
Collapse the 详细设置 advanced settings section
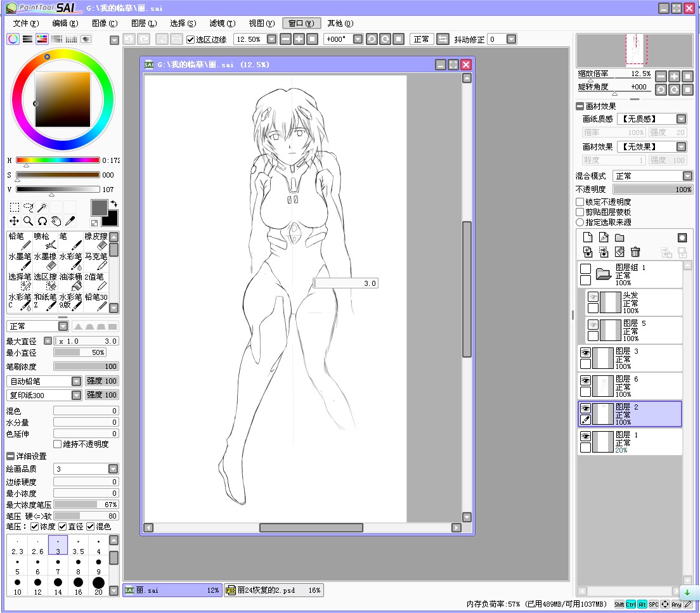click(x=10, y=456)
